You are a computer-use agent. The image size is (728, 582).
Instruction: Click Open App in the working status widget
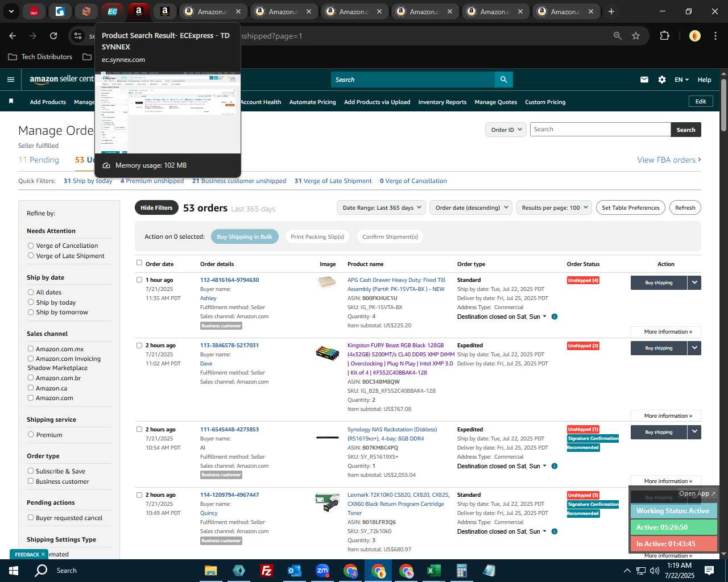[x=697, y=493]
